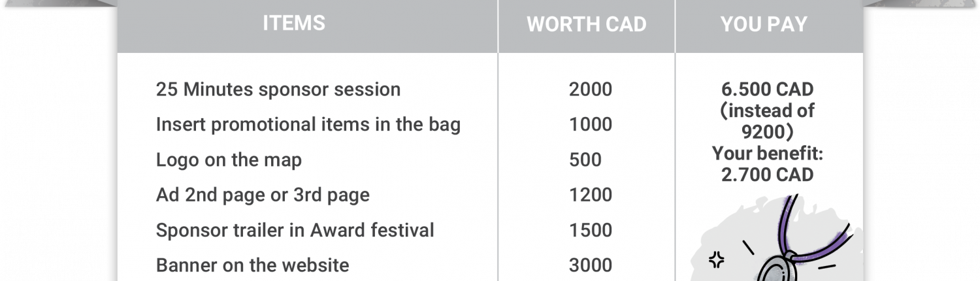Click the 1000 value for promotional items
The image size is (980, 281).
click(590, 125)
